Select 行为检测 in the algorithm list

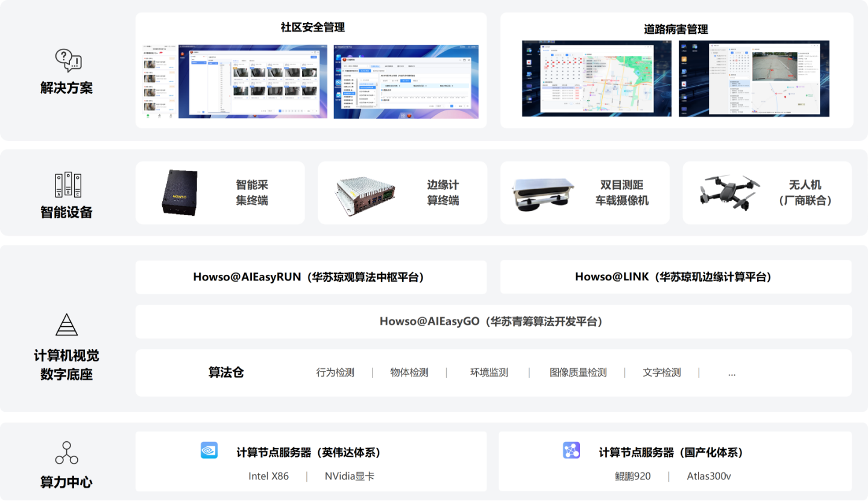(335, 373)
